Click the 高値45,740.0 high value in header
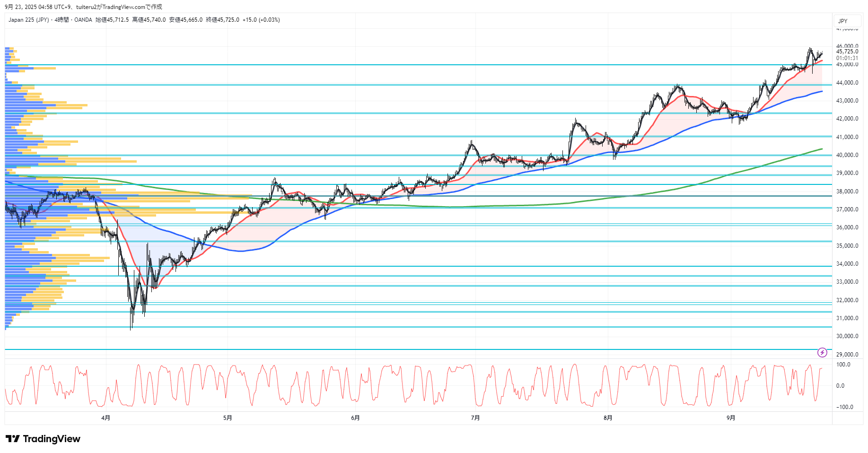 (149, 20)
